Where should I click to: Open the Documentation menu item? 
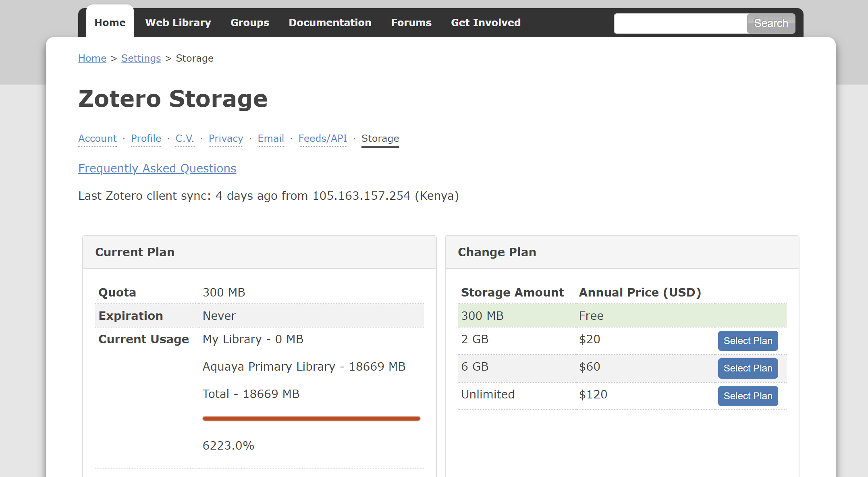[330, 23]
